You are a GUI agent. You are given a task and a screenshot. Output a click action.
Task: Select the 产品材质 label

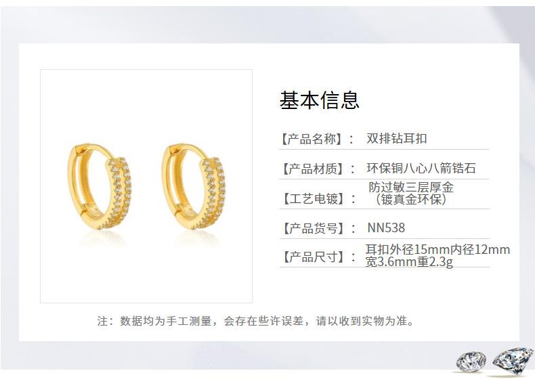(312, 169)
